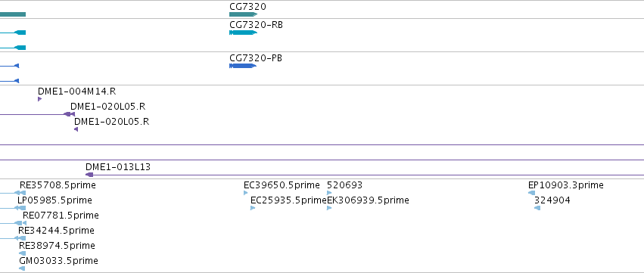The height and width of the screenshot is (273, 644).
Task: Open the CG7320 gene label
Action: point(247,7)
